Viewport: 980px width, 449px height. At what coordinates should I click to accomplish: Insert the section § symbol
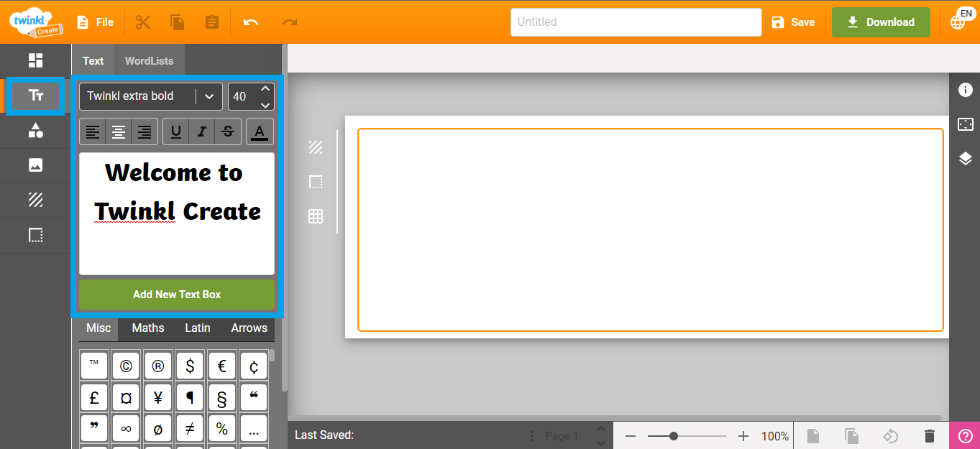click(x=221, y=397)
